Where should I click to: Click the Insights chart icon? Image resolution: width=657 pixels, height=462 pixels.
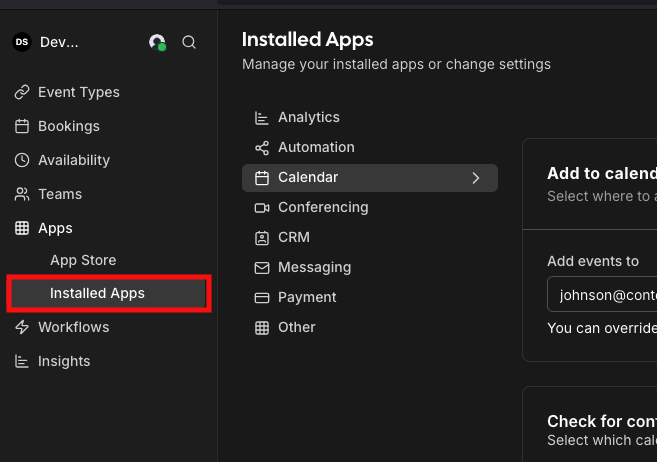[x=22, y=361]
